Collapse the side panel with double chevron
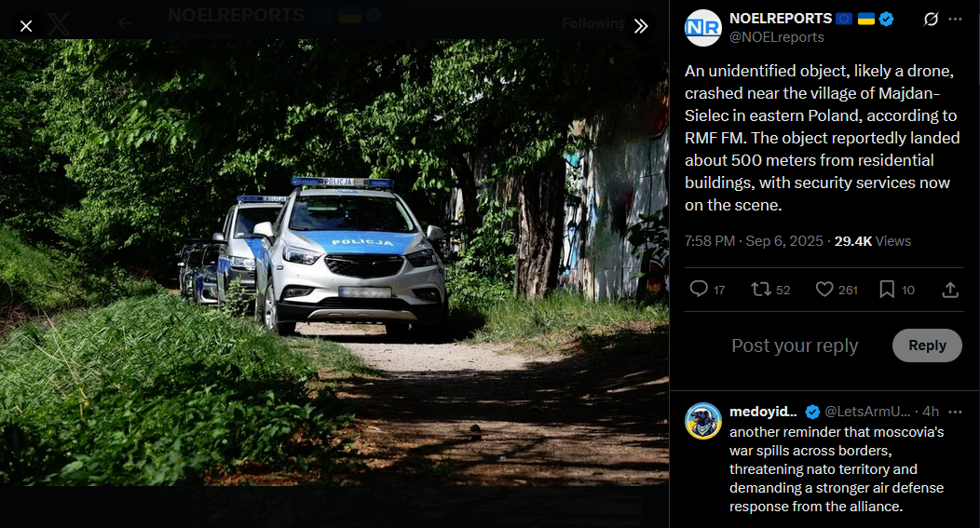Screen dimensions: 980x528 (641, 26)
